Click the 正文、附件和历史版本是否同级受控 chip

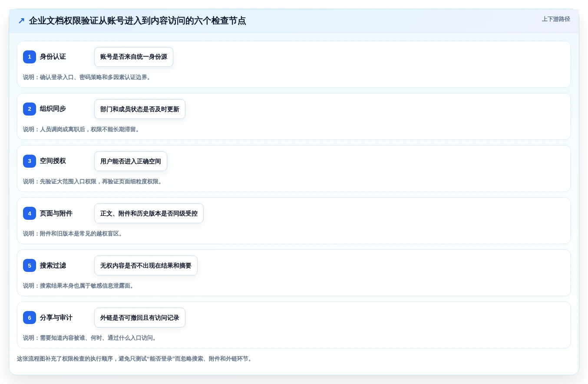tap(149, 213)
